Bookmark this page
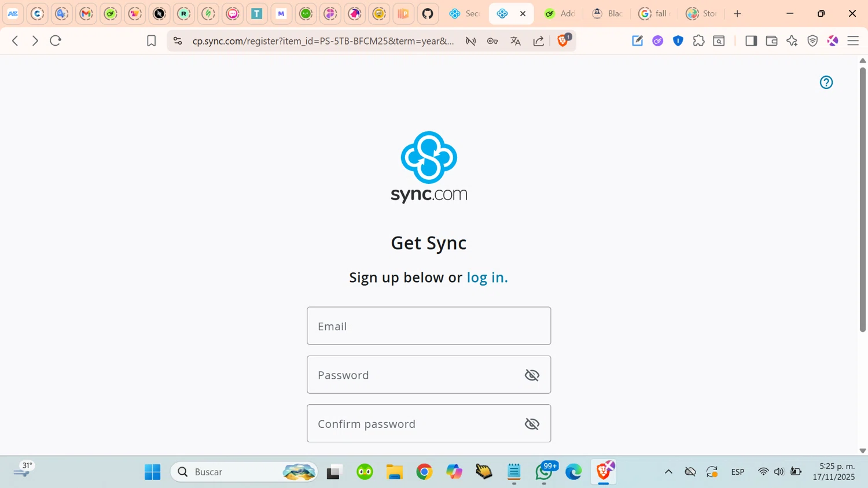 point(151,40)
